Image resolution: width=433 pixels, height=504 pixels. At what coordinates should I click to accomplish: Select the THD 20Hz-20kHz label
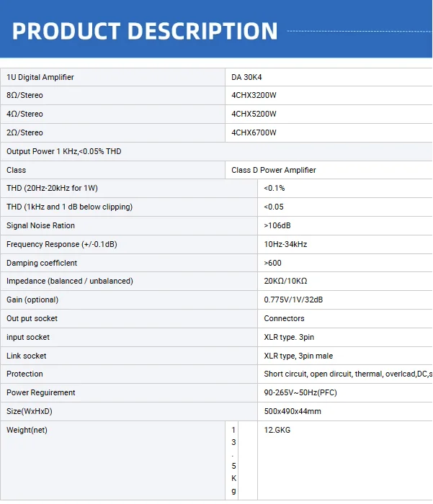click(x=52, y=188)
